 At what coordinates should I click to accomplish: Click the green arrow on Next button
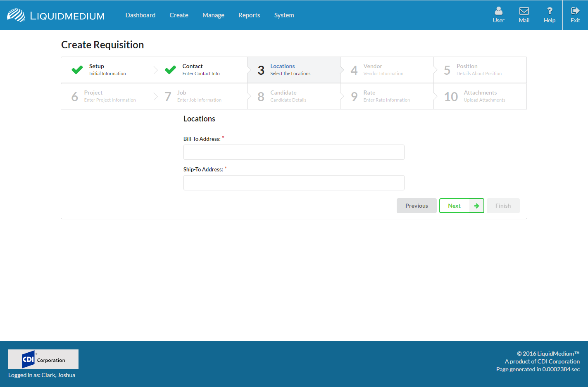pyautogui.click(x=476, y=206)
